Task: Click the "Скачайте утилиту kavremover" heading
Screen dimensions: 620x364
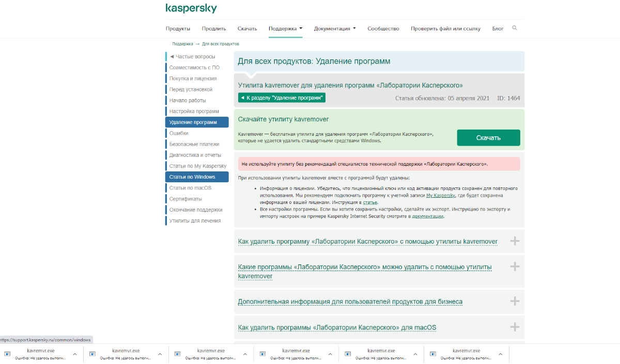Action: pos(283,119)
